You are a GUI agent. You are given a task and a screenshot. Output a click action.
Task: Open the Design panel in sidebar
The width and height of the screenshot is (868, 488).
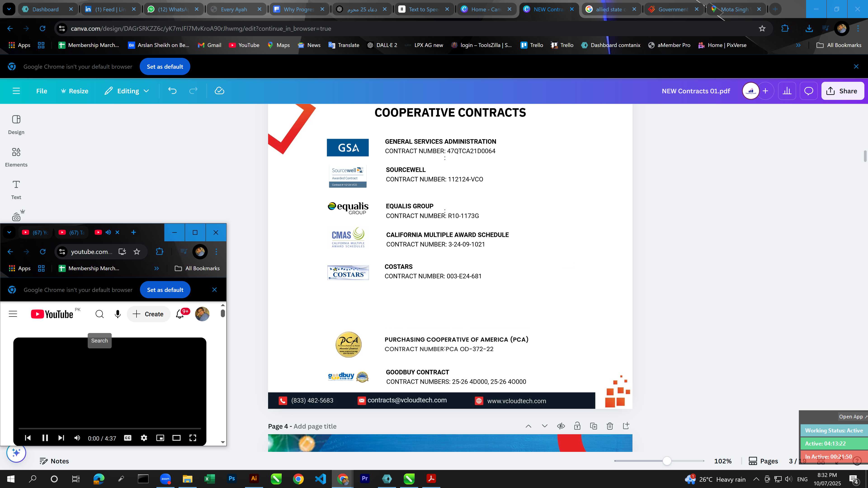pyautogui.click(x=16, y=125)
